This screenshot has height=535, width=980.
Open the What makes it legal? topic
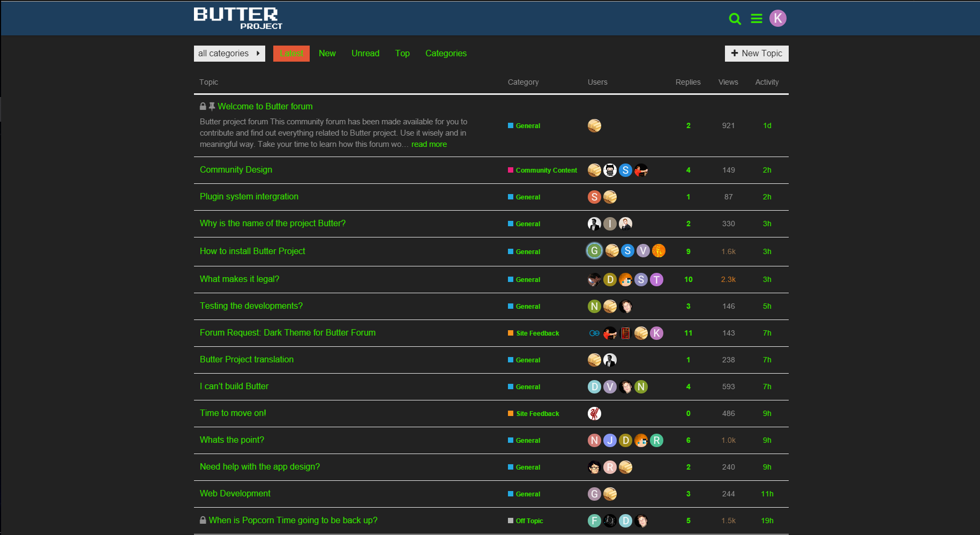coord(240,279)
